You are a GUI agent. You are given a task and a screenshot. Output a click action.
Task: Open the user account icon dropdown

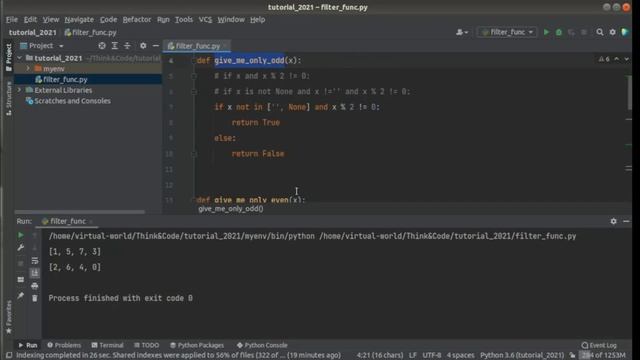pyautogui.click(x=462, y=32)
